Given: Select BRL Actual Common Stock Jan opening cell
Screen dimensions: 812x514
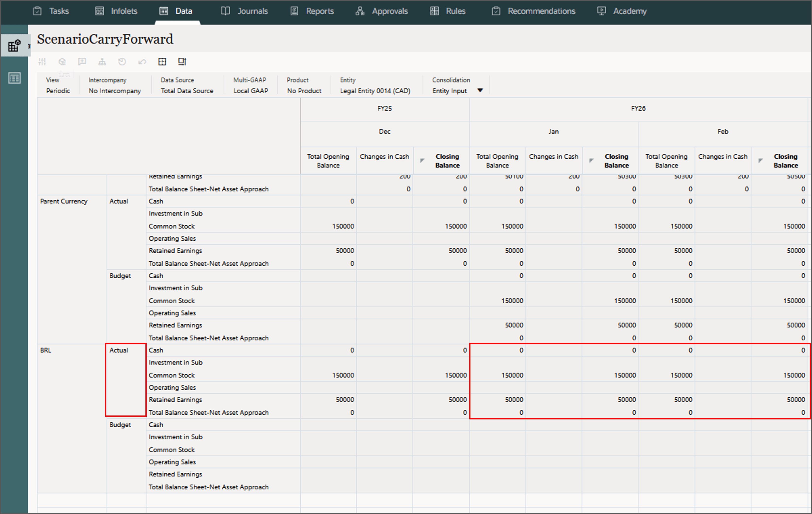Looking at the screenshot, I should pos(498,375).
